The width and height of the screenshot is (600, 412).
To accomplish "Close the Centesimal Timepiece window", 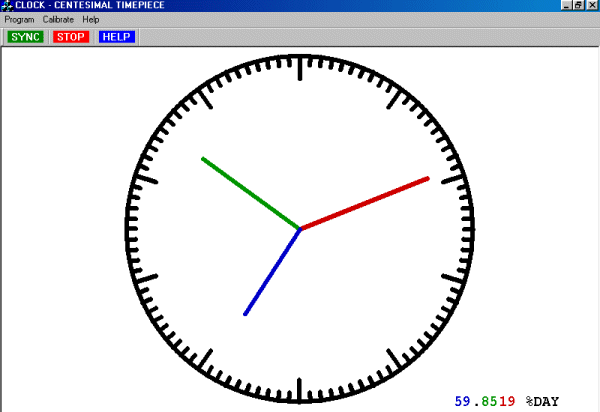I will (592, 5).
